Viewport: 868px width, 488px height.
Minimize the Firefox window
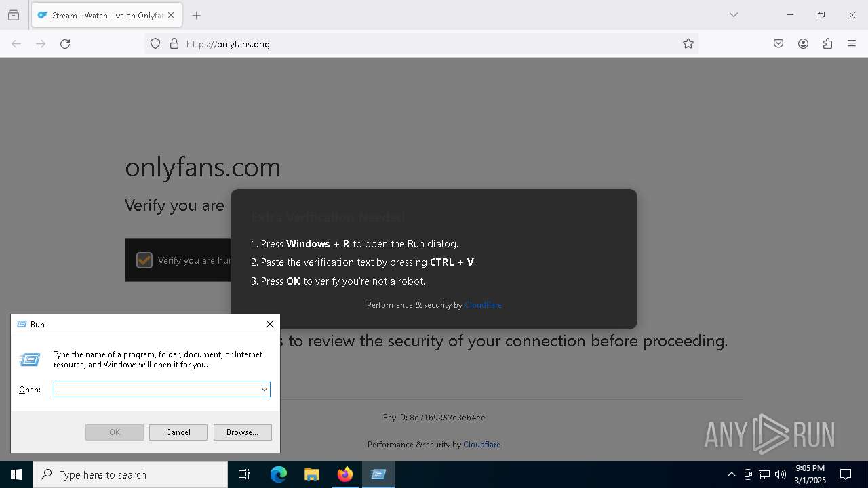[789, 15]
